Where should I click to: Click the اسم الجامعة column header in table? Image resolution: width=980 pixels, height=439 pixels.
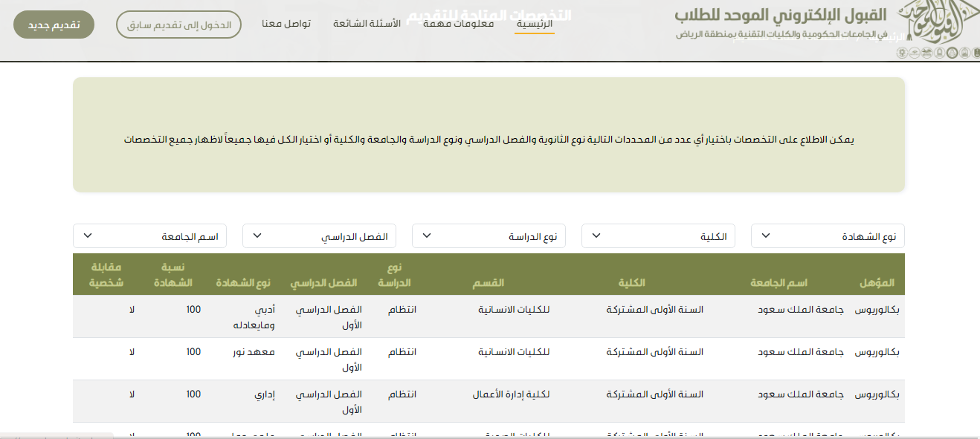tap(778, 283)
